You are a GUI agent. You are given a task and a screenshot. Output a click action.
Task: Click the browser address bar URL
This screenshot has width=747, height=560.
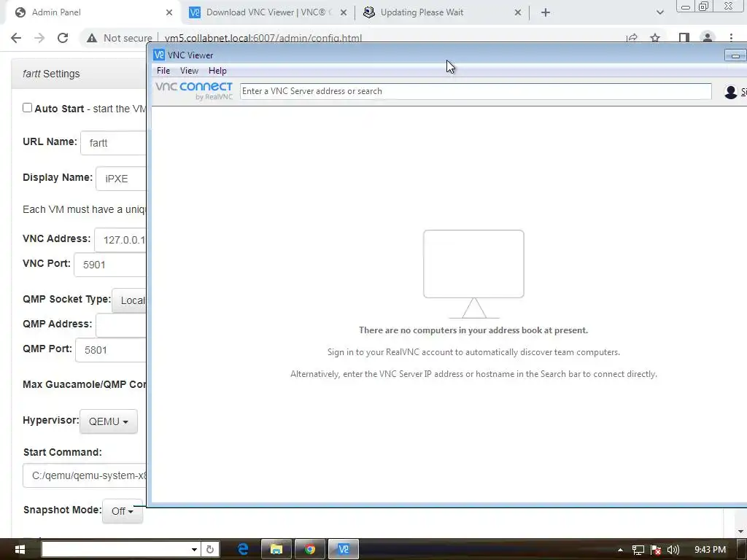click(263, 38)
